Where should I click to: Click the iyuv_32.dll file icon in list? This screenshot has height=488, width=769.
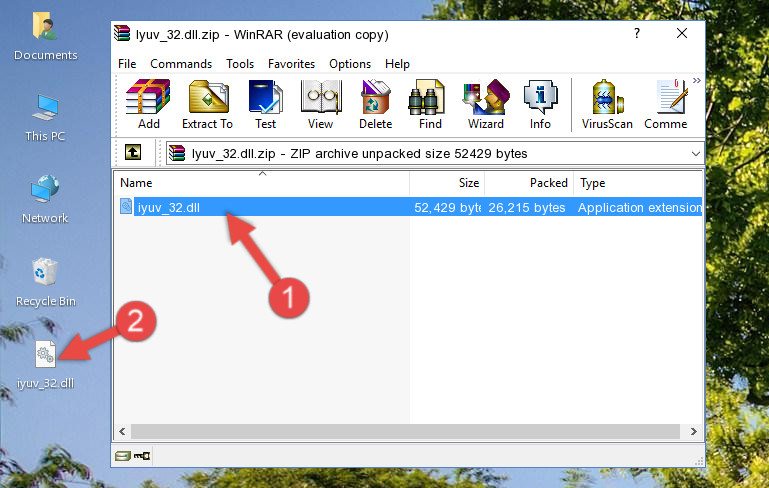[126, 206]
